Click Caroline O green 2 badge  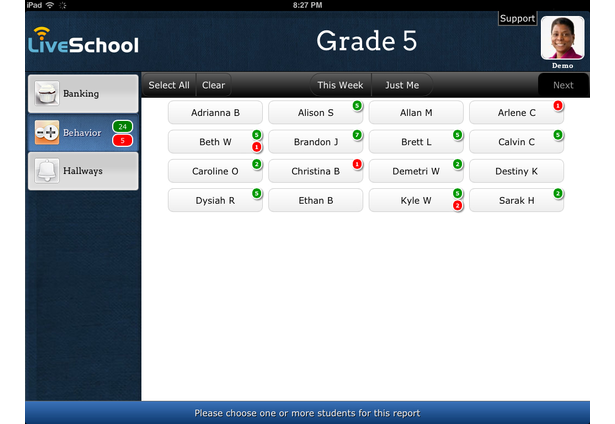[x=257, y=164]
